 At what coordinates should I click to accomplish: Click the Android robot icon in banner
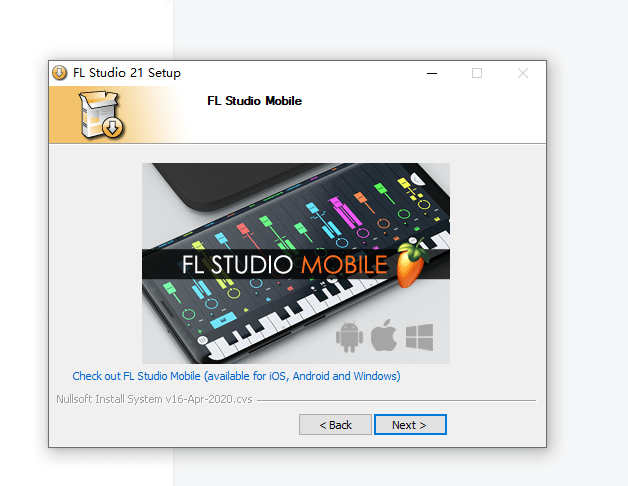coord(349,337)
